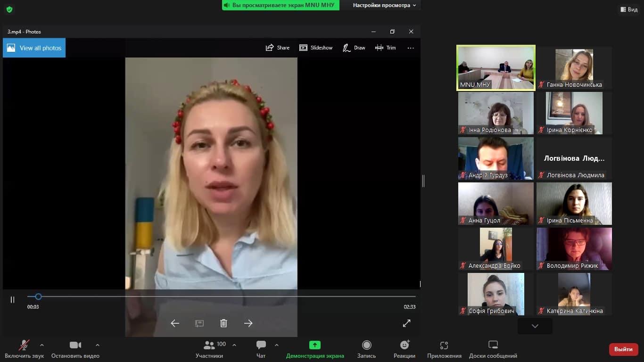Viewport: 644px width, 362px height.
Task: Select Trim in Photos toolbar
Action: pyautogui.click(x=385, y=48)
